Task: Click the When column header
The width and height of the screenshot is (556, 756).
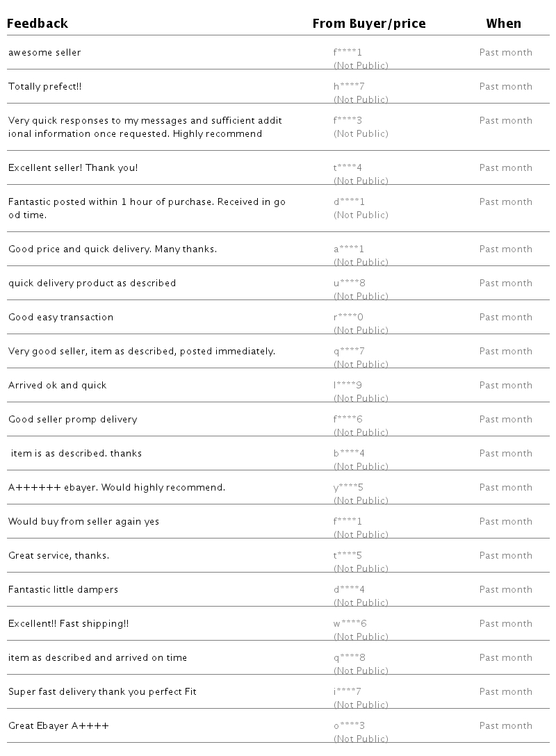Action: coord(503,24)
